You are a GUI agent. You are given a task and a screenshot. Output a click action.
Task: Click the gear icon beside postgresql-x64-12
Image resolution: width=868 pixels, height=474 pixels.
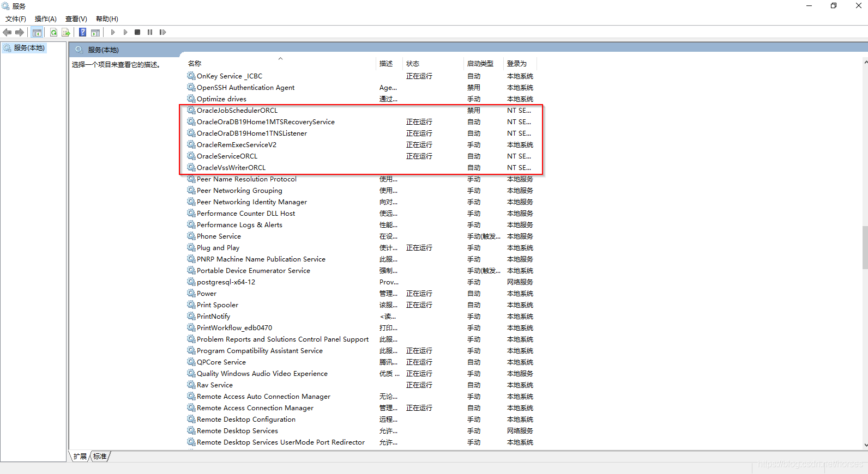coord(191,282)
